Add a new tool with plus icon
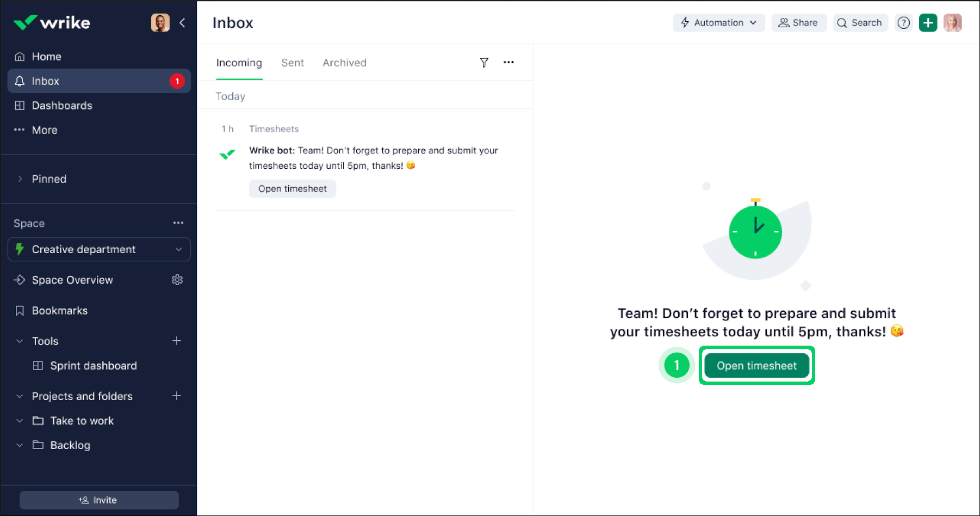 click(177, 341)
